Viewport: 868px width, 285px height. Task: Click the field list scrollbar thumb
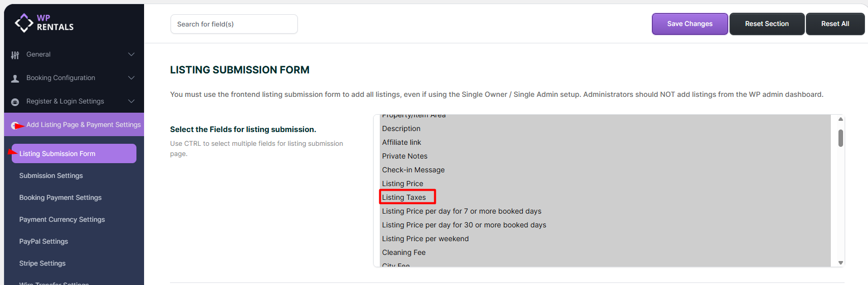click(x=841, y=138)
